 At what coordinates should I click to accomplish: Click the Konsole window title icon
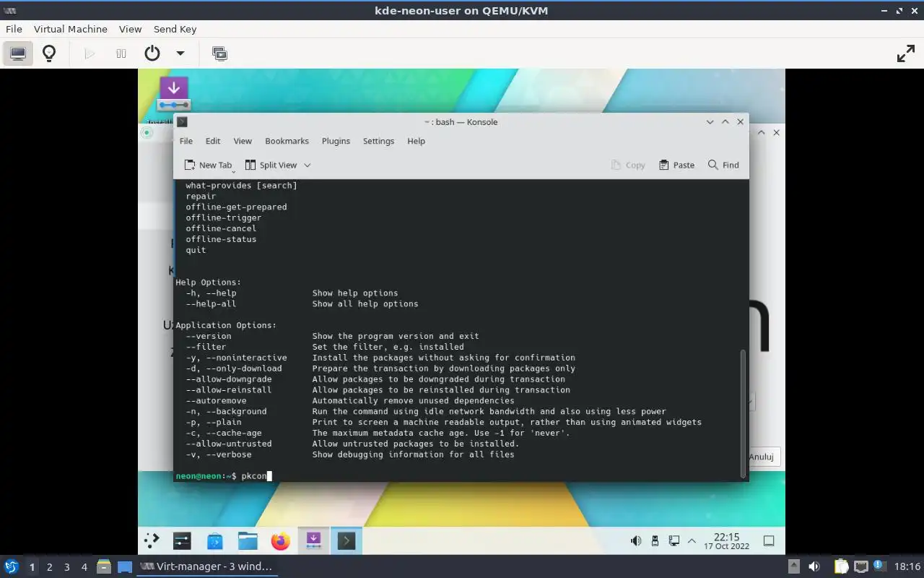coord(182,121)
